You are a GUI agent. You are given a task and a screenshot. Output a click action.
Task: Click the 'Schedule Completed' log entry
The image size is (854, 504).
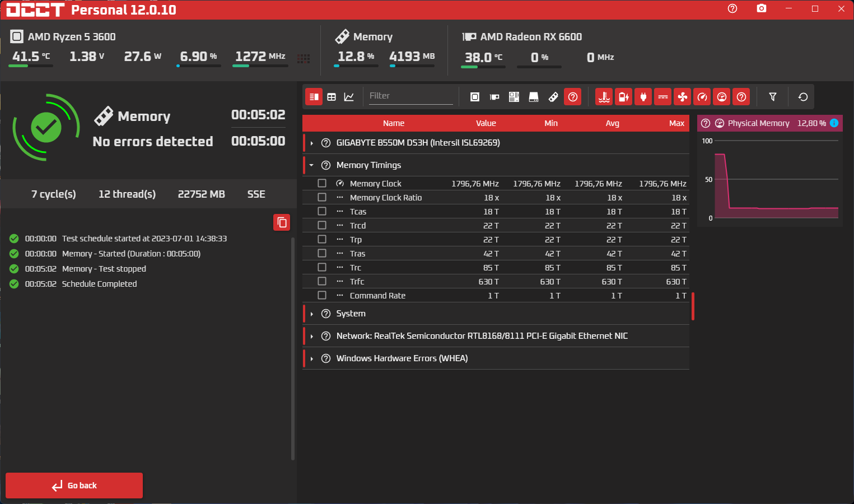99,284
